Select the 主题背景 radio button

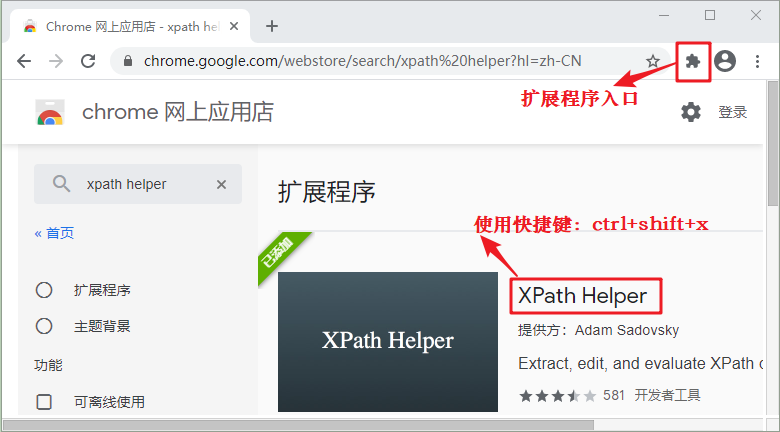coord(44,326)
